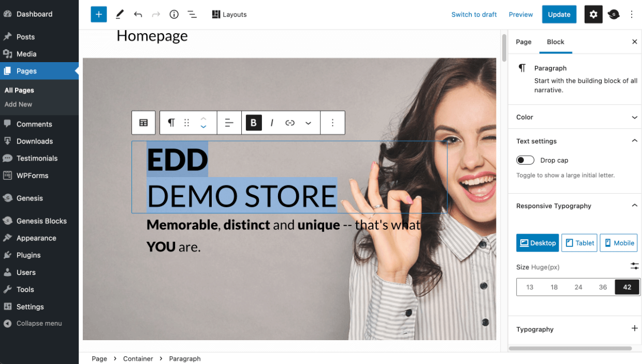Select the Tools pencil icon

pos(120,14)
